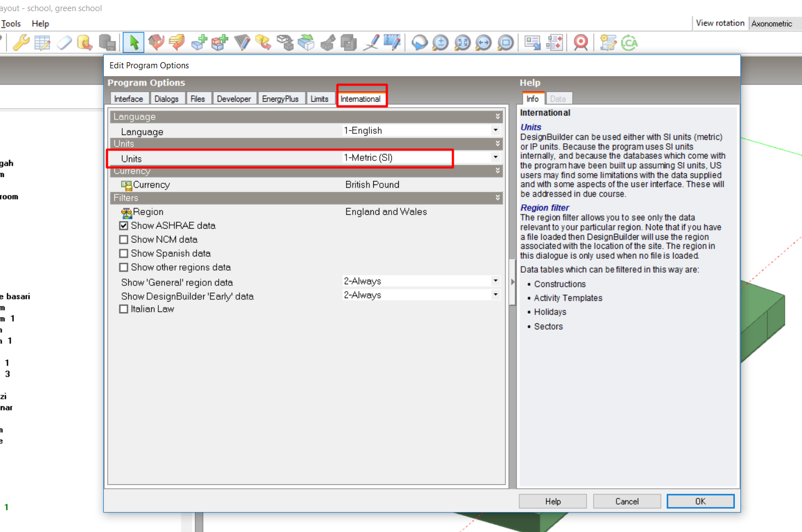802x532 pixels.
Task: Open the View rotation Axonometric dropdown
Action: 775,23
